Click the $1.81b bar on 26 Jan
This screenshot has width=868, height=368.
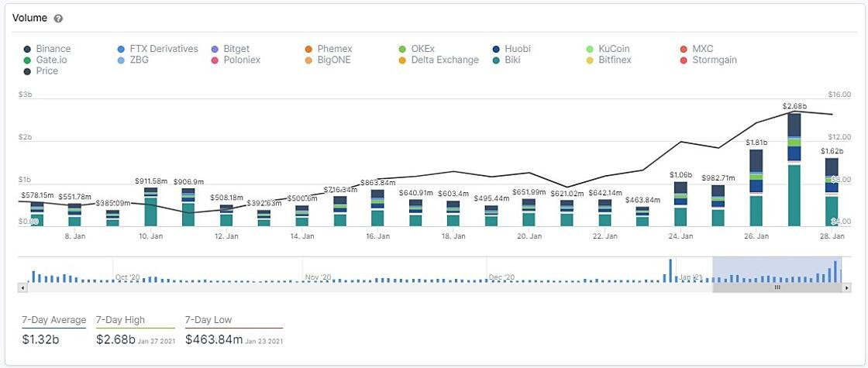point(756,188)
